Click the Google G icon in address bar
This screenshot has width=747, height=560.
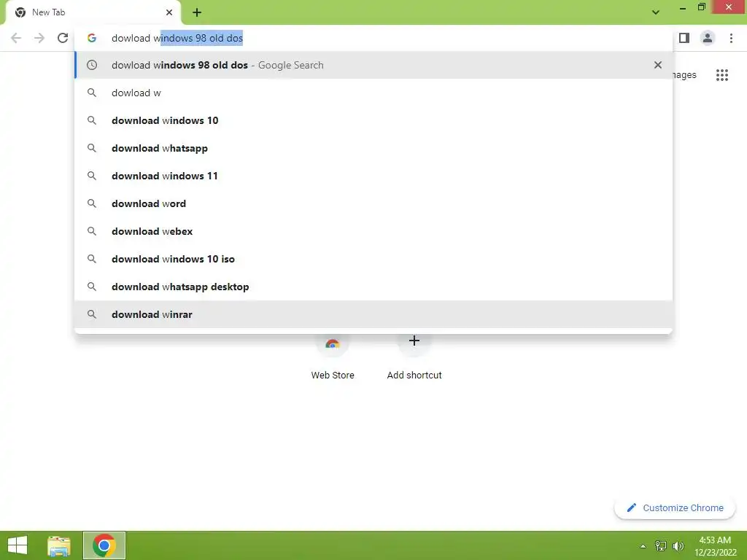92,38
